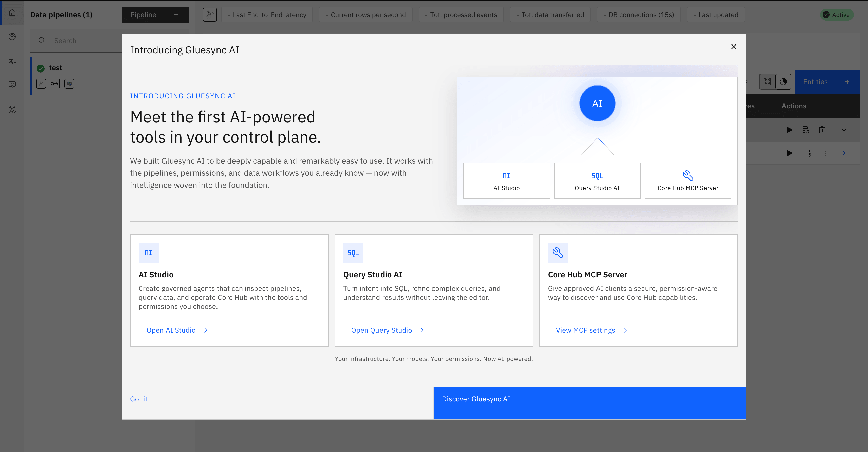Start first row play button

[x=789, y=130]
